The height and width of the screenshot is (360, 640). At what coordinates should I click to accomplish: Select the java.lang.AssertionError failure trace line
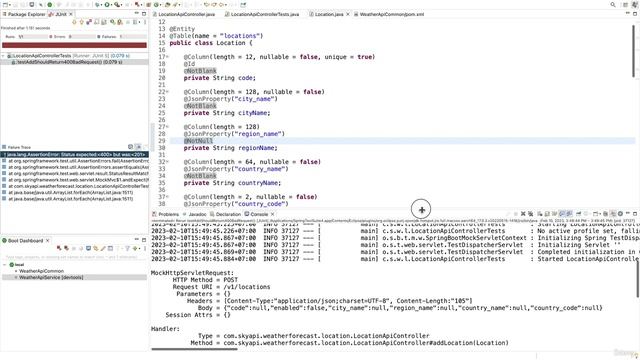click(x=74, y=155)
